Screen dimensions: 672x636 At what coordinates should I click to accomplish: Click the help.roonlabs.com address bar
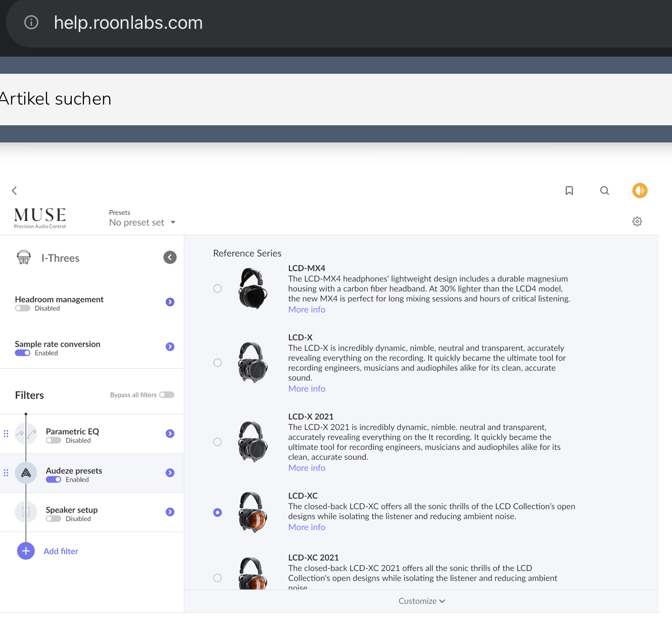(x=339, y=23)
